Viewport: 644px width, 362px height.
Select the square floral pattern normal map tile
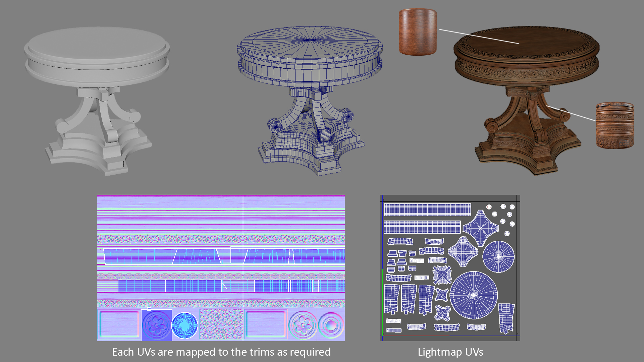(x=221, y=324)
